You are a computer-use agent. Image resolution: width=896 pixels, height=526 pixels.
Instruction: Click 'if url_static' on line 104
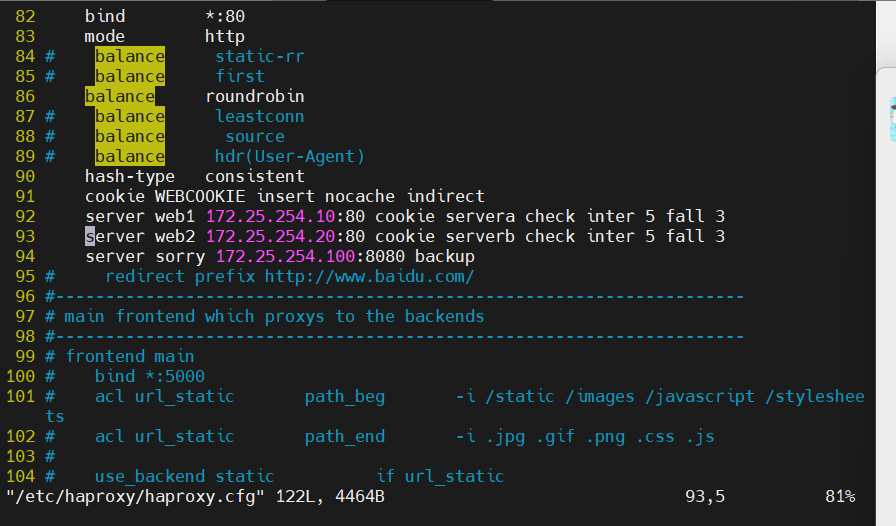click(440, 476)
